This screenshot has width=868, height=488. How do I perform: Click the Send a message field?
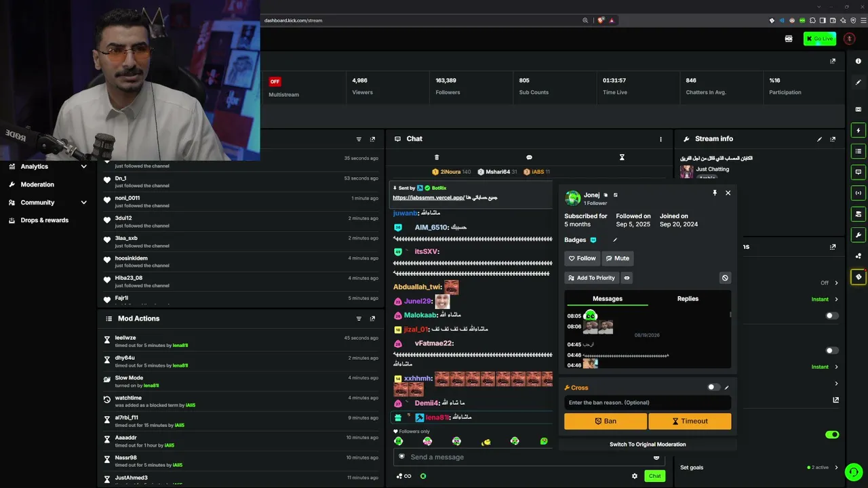pyautogui.click(x=529, y=457)
